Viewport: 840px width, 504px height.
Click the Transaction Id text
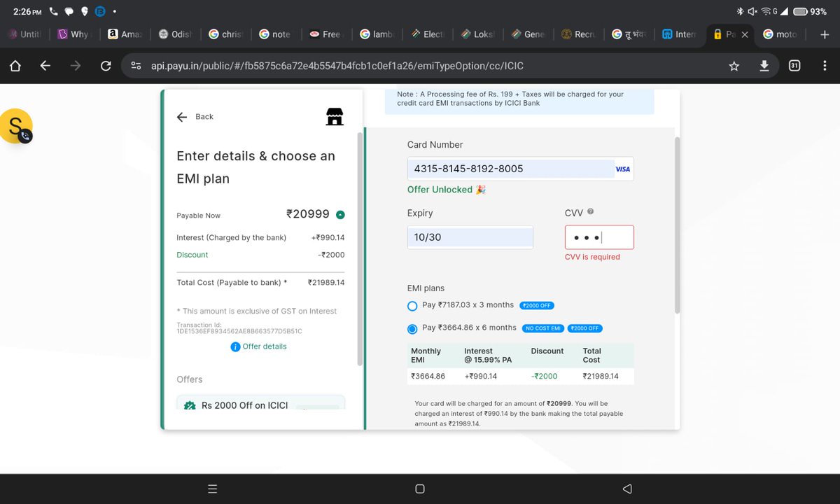coord(239,328)
